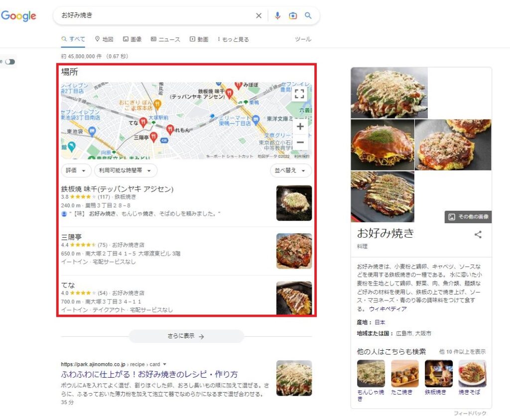Viewport: 510px width, 420px height.
Task: Open the top okonomiyaki panel image
Action: tap(389, 93)
